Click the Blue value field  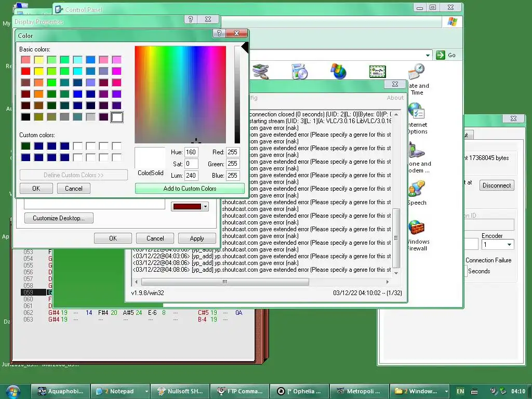(233, 176)
